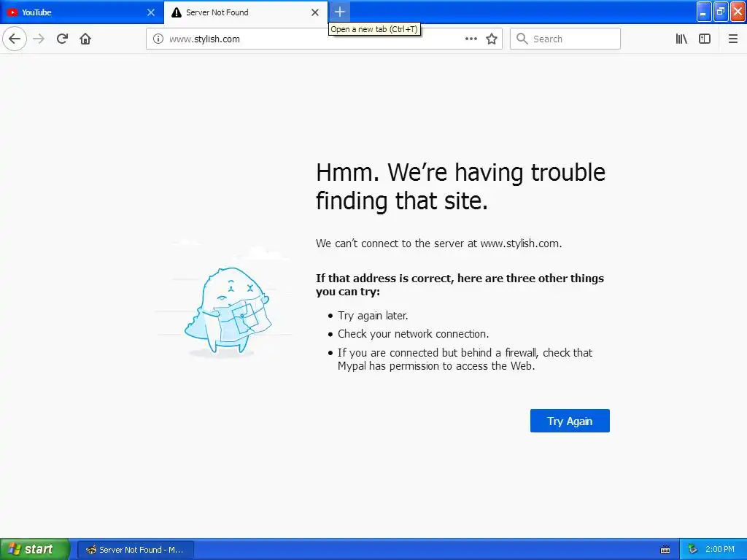This screenshot has width=747, height=560.
Task: Restore down the browser window
Action: coord(721,12)
